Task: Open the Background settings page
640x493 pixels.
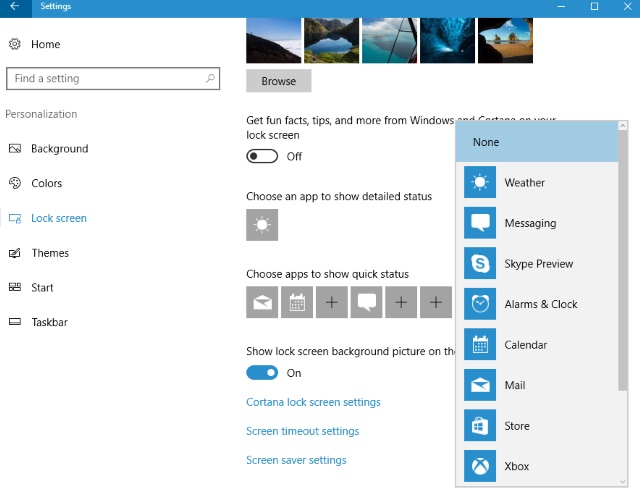Action: click(60, 149)
